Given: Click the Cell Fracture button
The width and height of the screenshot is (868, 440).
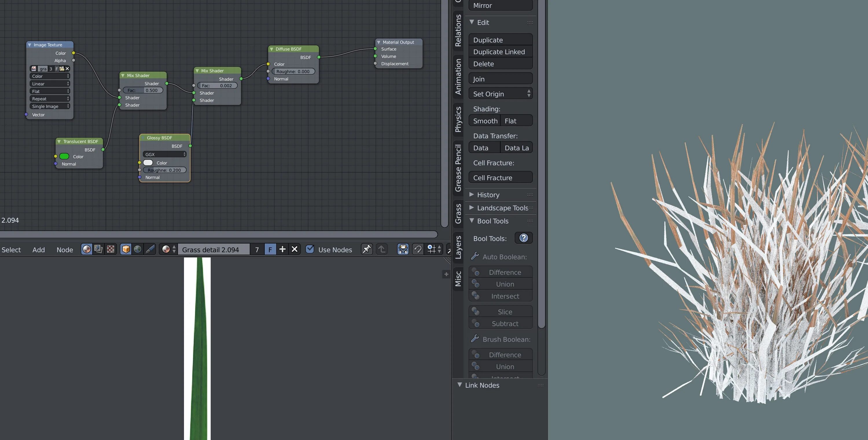Looking at the screenshot, I should coord(500,178).
